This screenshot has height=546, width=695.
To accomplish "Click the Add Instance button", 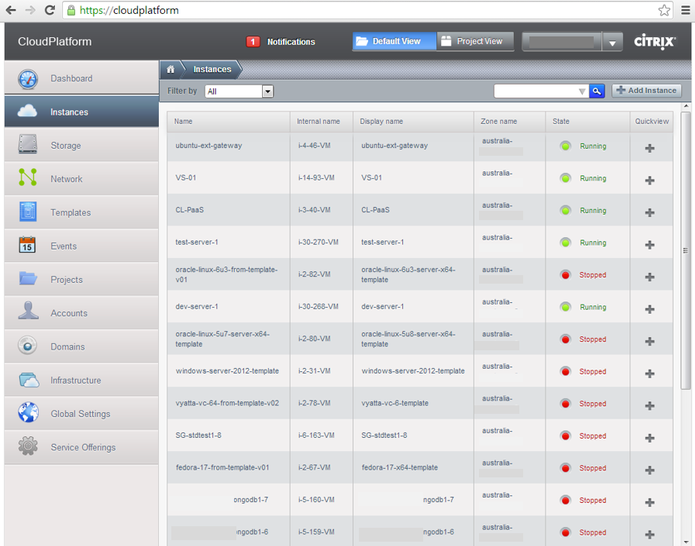I will [647, 90].
